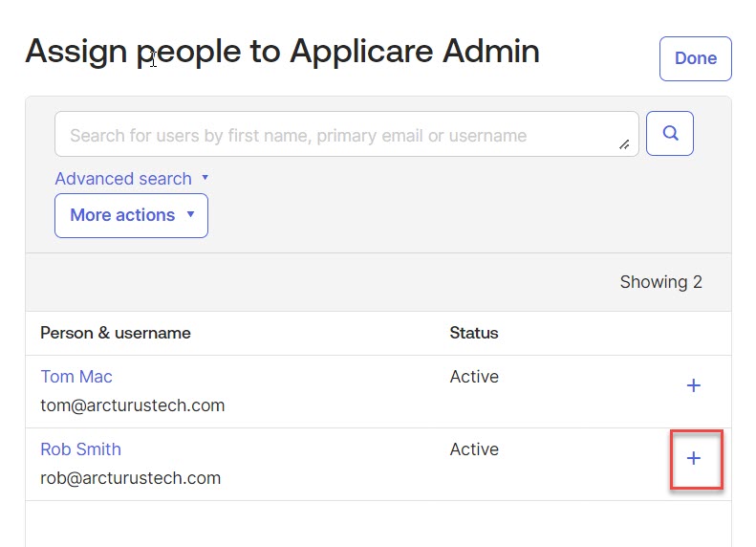Open Rob Smith's user profile link

[x=80, y=449]
